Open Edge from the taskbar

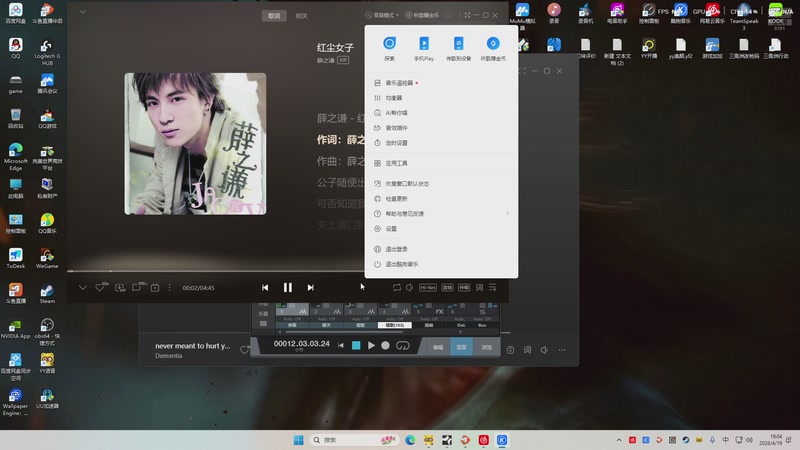(x=410, y=440)
